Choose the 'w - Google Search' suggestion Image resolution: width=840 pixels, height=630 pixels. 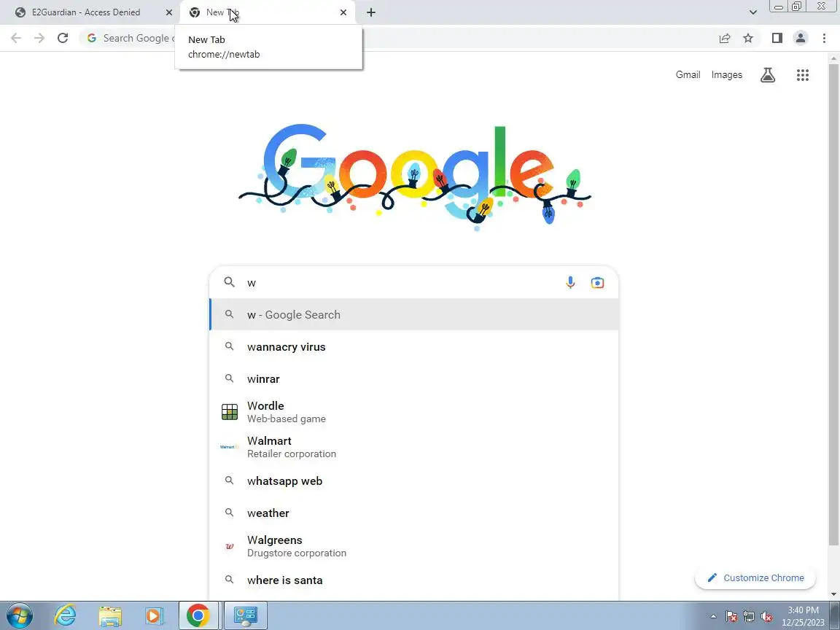click(414, 314)
